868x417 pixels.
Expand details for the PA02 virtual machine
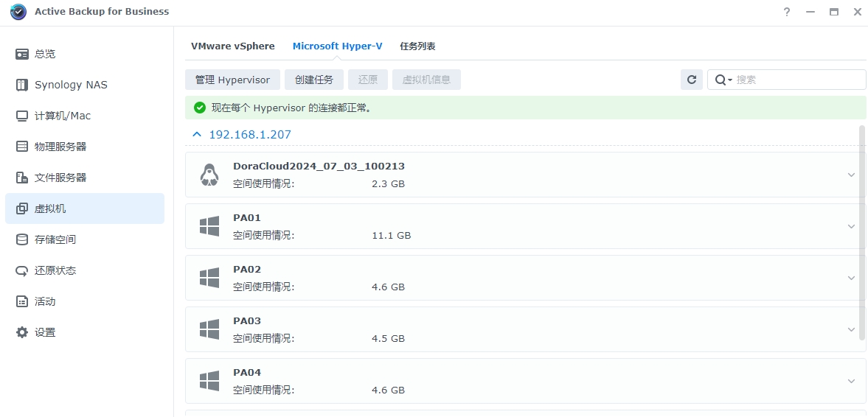(x=851, y=278)
